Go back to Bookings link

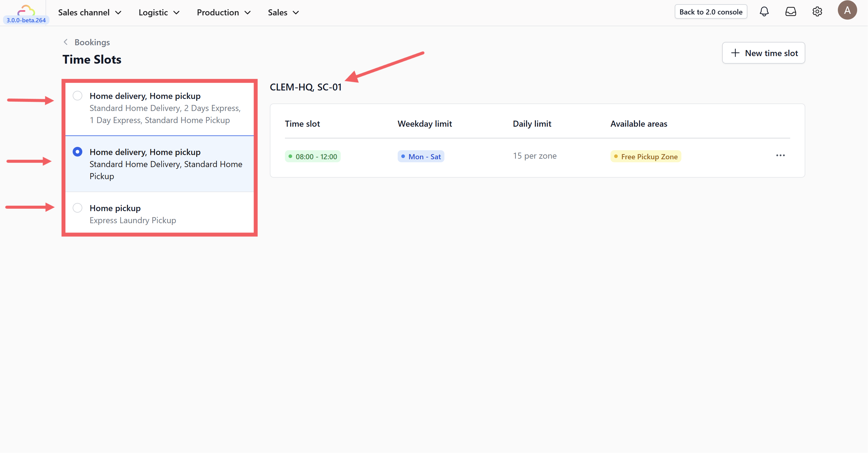point(92,42)
